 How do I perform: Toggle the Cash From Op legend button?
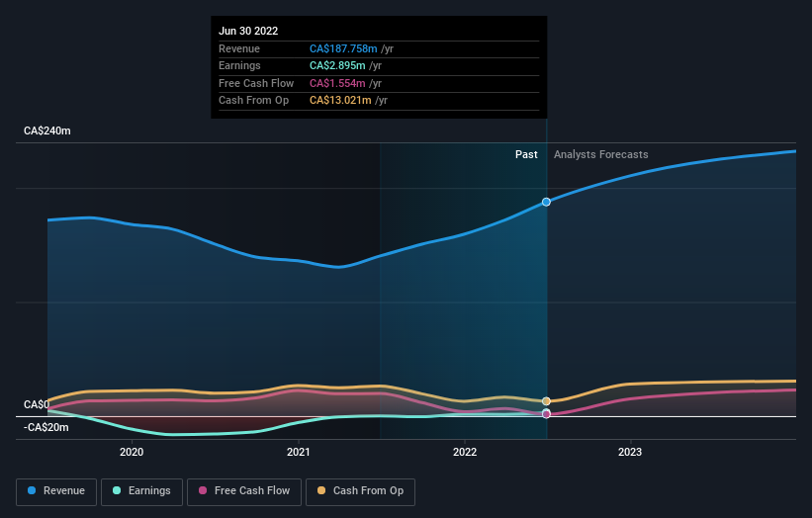(360, 491)
